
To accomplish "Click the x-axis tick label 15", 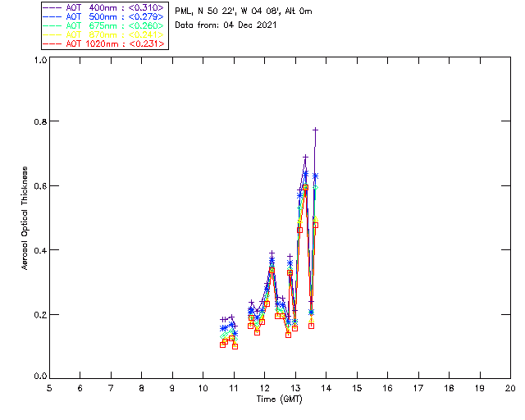I will [x=357, y=388].
